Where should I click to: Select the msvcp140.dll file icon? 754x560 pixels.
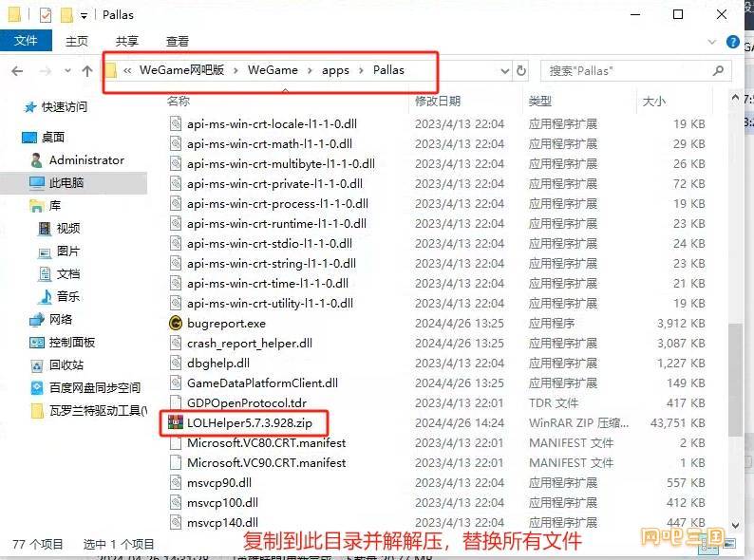pos(176,522)
